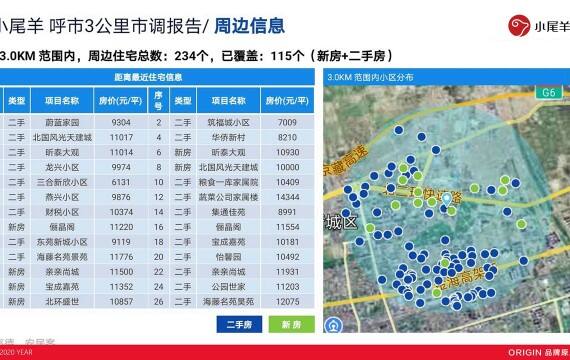
Task: Select the 北环盛世 project name cell
Action: click(x=62, y=301)
